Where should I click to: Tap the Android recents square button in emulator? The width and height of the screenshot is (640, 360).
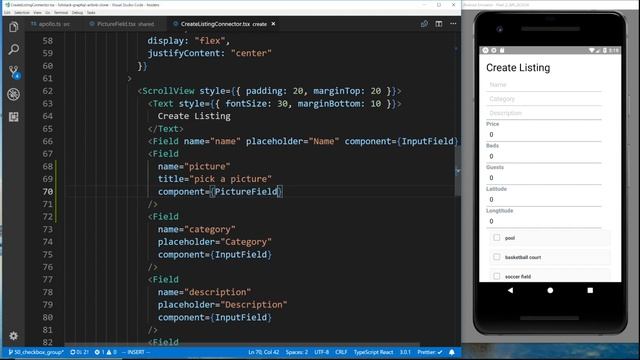[590, 290]
